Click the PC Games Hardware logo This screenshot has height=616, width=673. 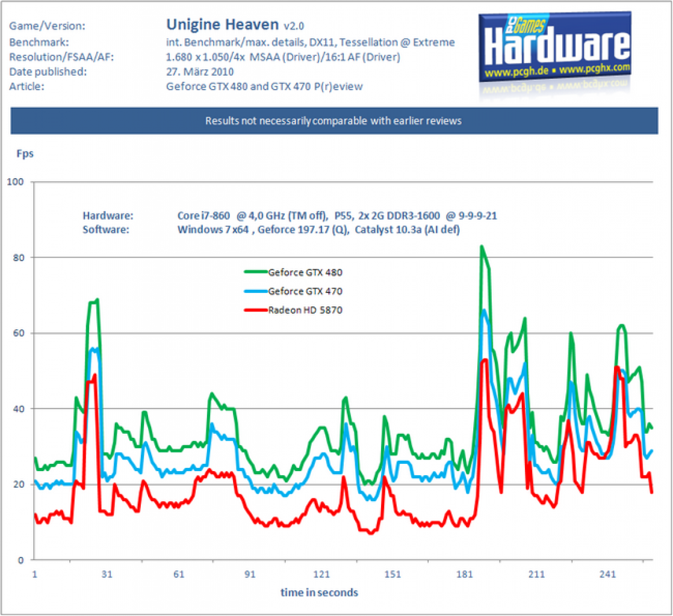pos(554,47)
